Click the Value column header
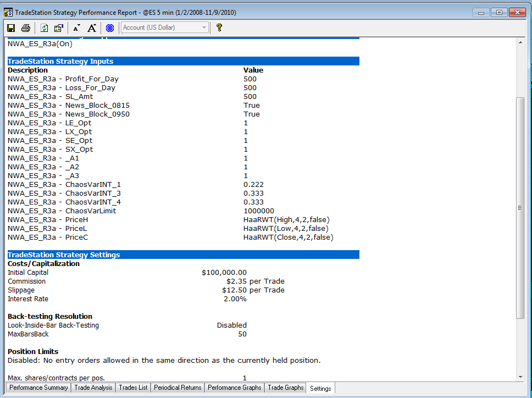Image resolution: width=532 pixels, height=398 pixels. 253,70
